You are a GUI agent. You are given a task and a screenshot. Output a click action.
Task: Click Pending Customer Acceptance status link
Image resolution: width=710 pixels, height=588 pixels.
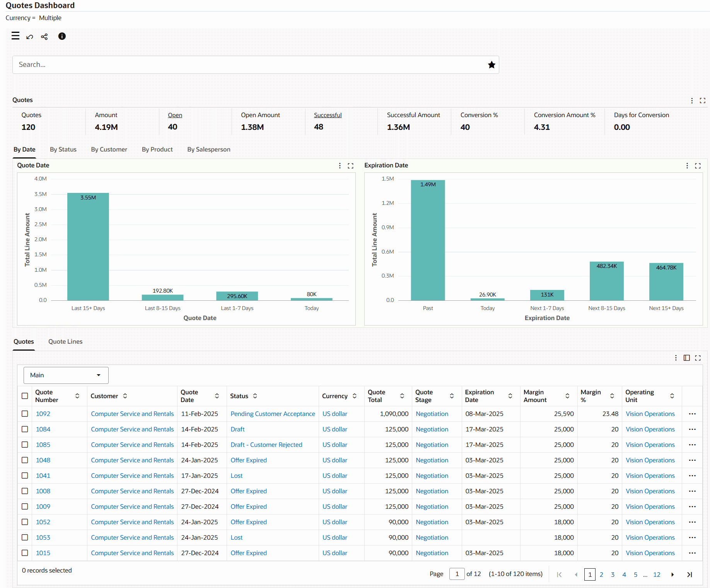(x=273, y=414)
